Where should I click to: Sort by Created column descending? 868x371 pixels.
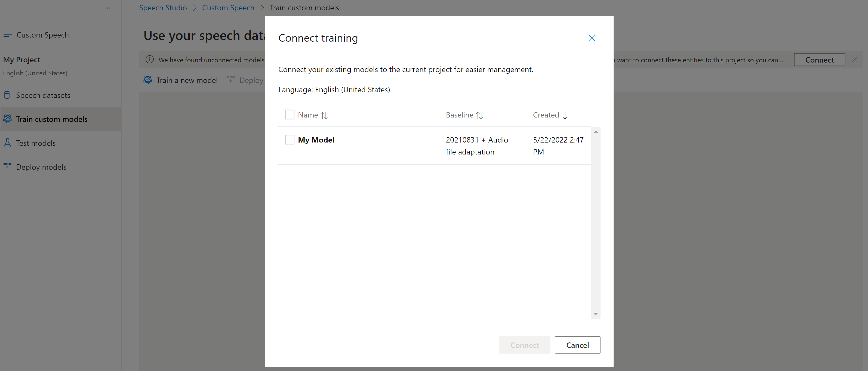click(550, 115)
